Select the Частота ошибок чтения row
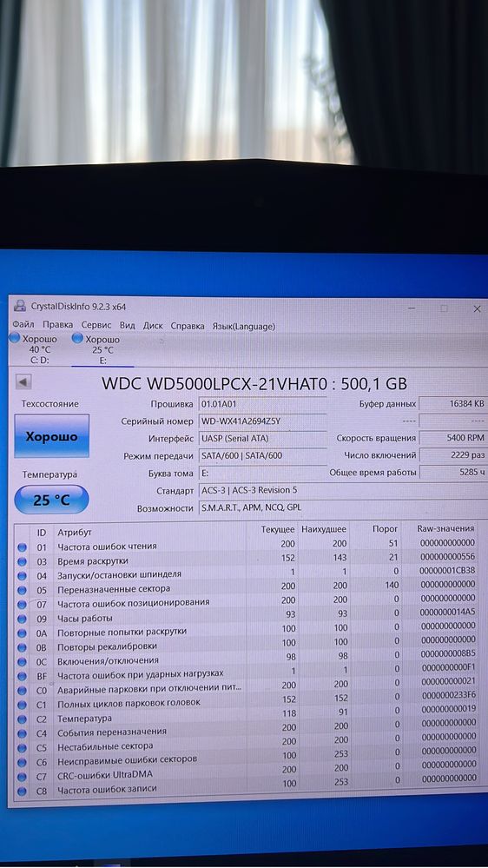The image size is (488, 868). [247, 545]
